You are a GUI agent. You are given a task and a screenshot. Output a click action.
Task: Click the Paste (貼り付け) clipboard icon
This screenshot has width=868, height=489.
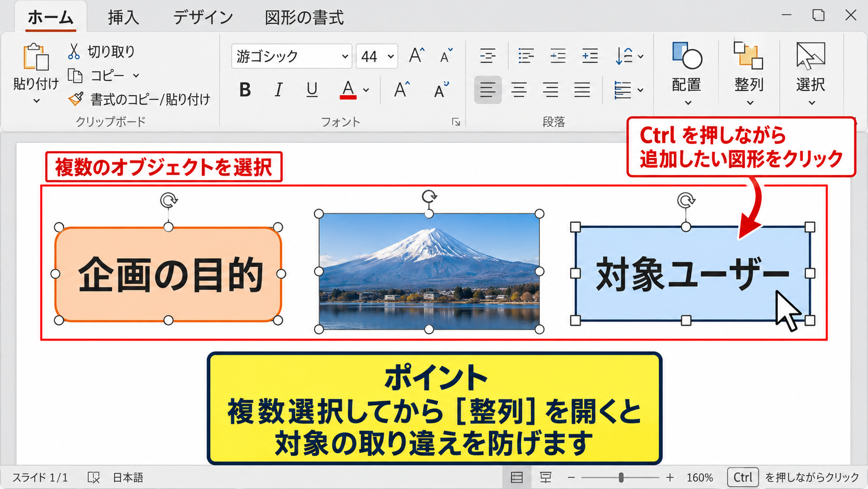pos(35,57)
